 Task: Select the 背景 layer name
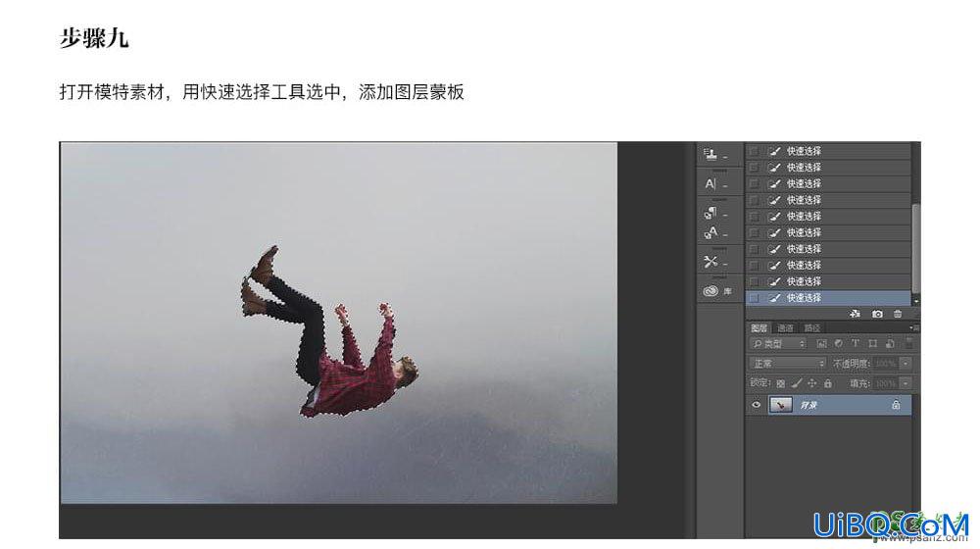808,406
